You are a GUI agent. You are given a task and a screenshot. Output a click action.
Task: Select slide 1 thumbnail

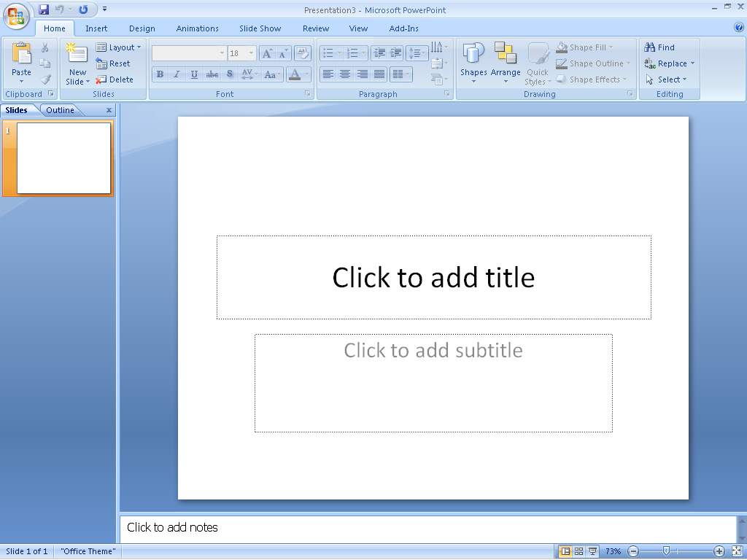click(63, 158)
